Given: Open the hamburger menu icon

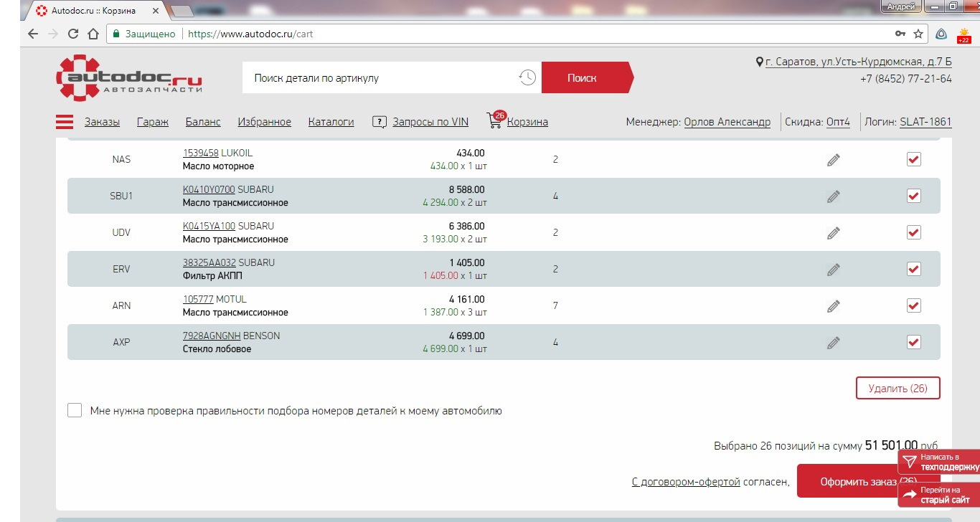Looking at the screenshot, I should coord(65,122).
